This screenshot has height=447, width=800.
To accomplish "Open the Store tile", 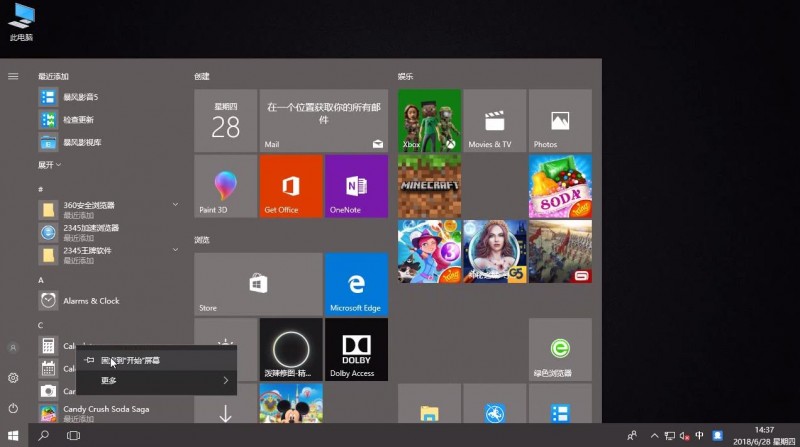I will pyautogui.click(x=258, y=284).
